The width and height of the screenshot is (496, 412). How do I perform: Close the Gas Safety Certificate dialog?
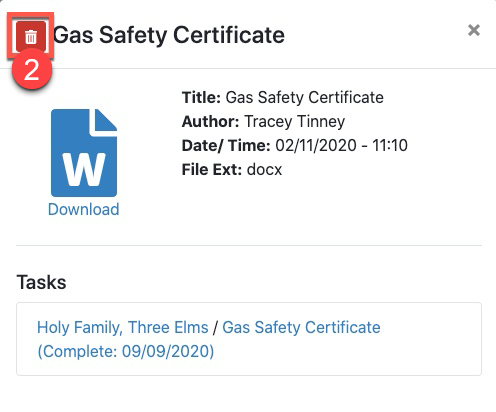coord(474,30)
